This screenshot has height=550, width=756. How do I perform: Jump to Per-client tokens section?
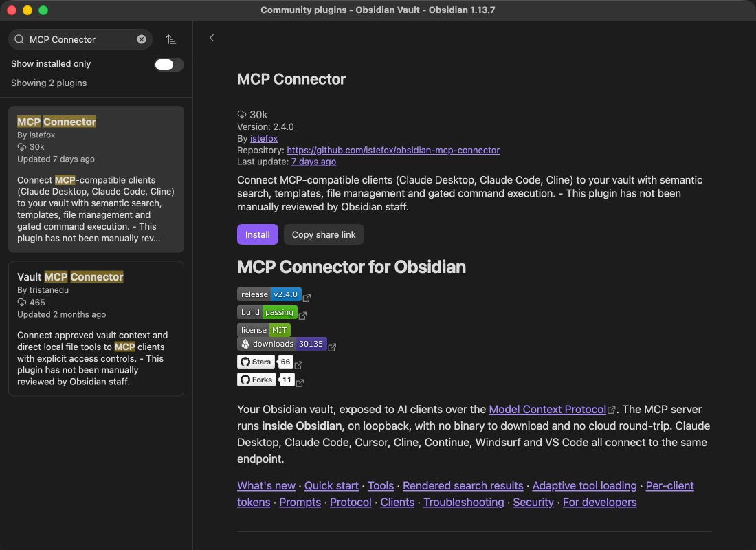click(669, 486)
